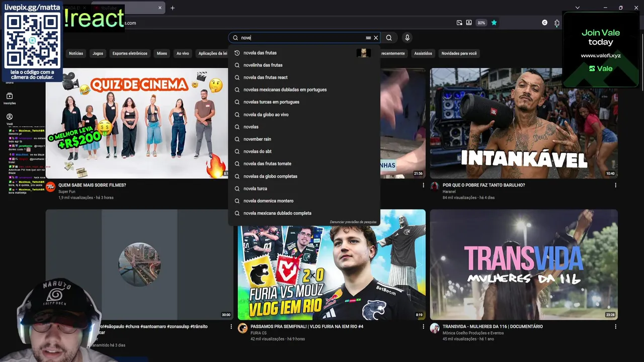This screenshot has height=362, width=644.
Task: Close the YouTube browser tab
Action: pyautogui.click(x=160, y=8)
